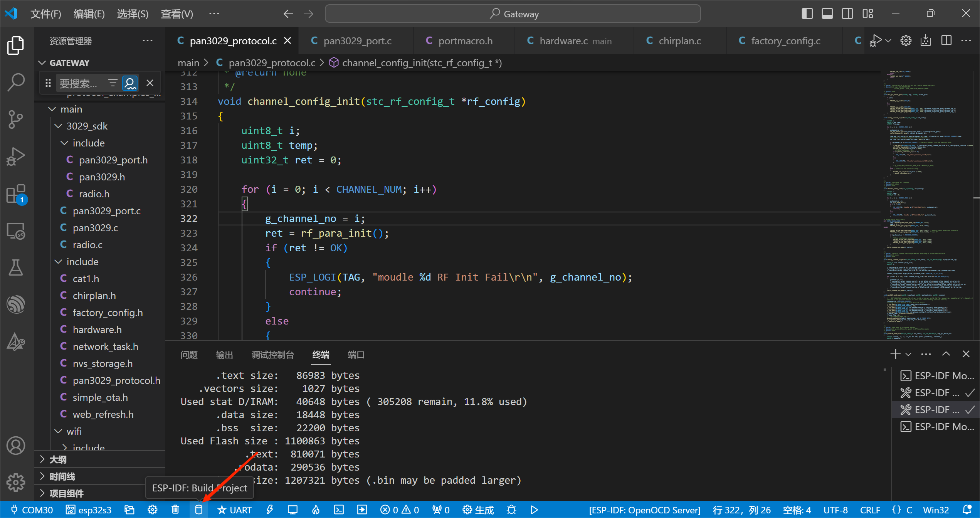
Task: Select the COM30 serial port in status bar
Action: point(32,510)
